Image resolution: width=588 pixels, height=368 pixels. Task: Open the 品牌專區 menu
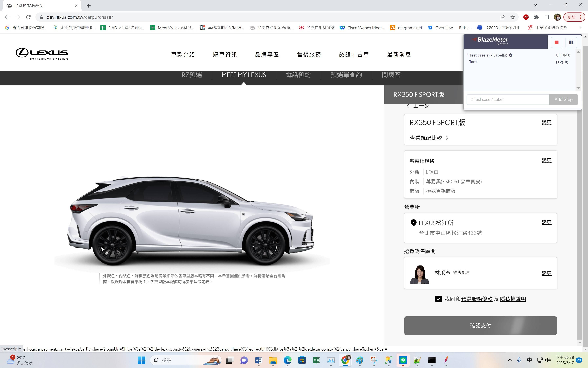(267, 55)
